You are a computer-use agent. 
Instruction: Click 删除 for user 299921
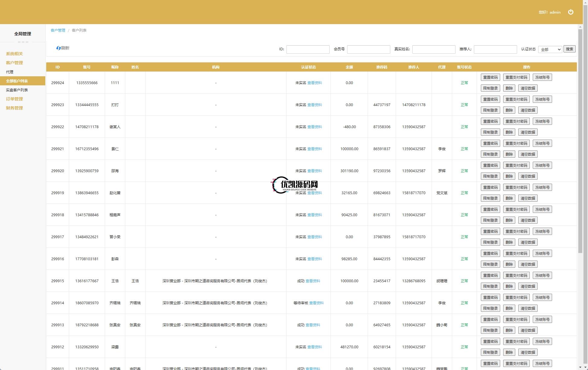coord(509,154)
